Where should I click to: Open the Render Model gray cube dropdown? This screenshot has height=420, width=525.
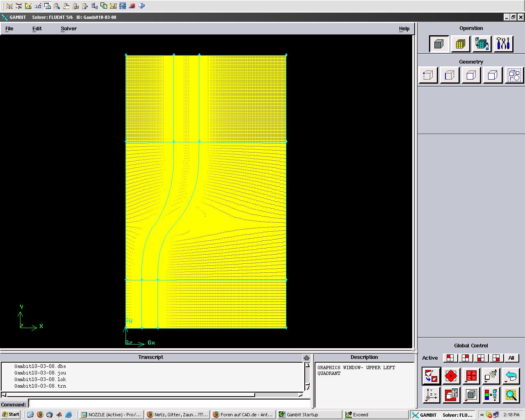pyautogui.click(x=471, y=395)
